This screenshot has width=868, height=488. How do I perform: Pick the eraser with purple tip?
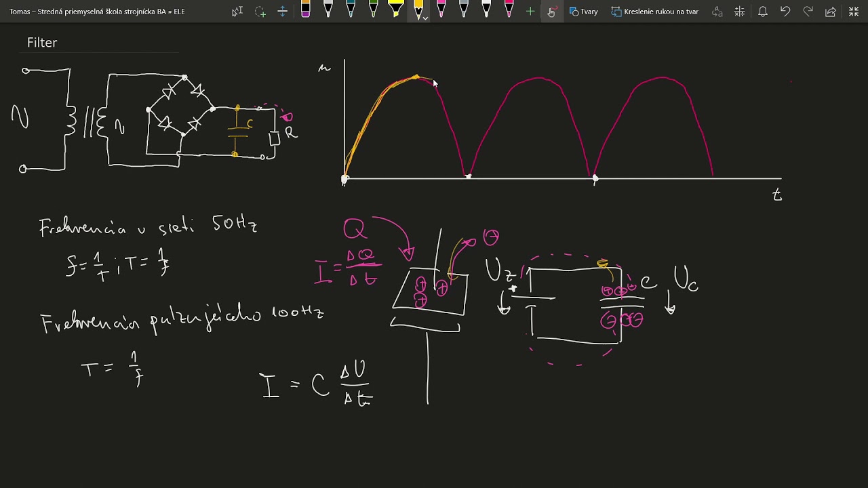click(306, 10)
